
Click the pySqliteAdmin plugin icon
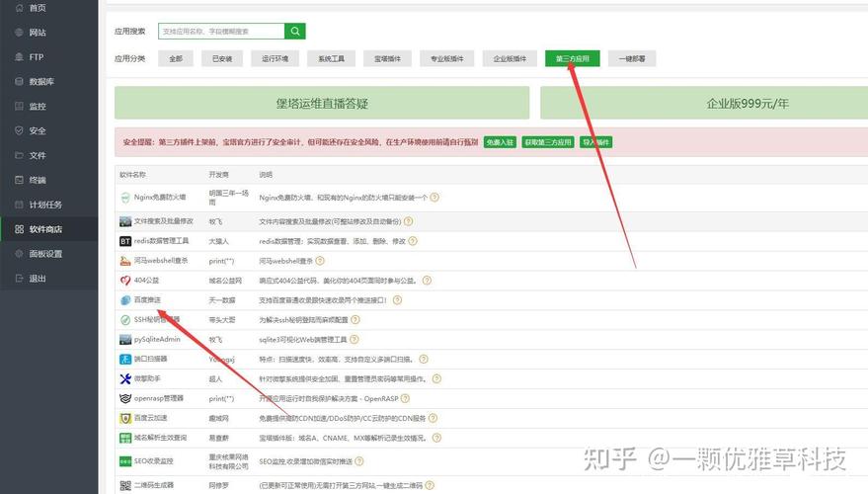click(x=125, y=340)
